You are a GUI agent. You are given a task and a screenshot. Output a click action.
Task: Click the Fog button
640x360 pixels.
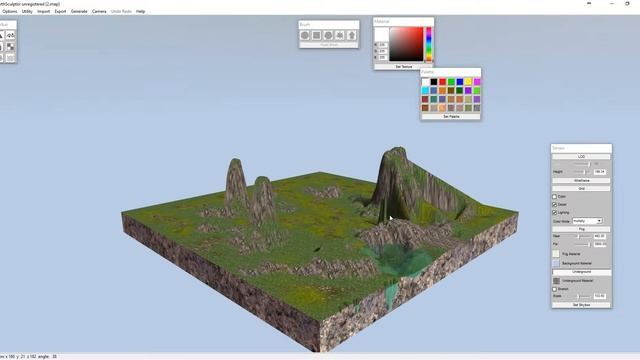pos(582,229)
